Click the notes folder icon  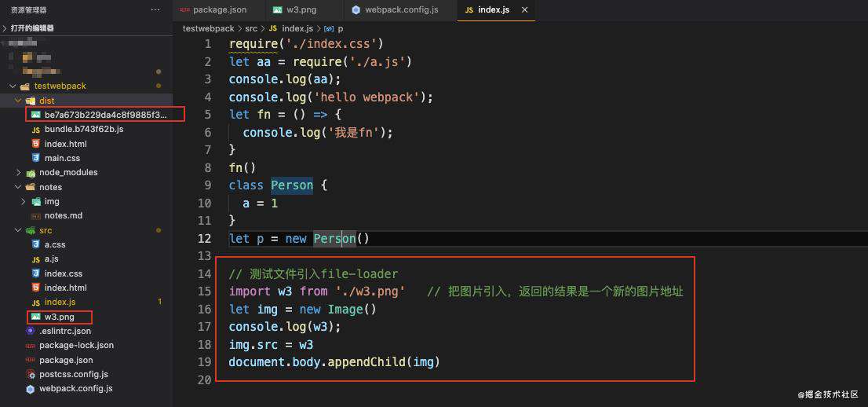(x=31, y=188)
